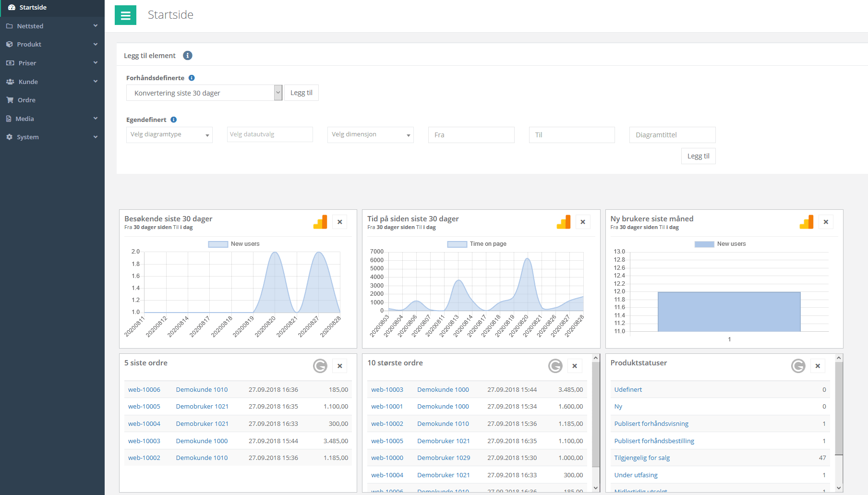Click the 3.485,00 amount in 5 siste ordre
868x495 pixels.
tap(336, 441)
